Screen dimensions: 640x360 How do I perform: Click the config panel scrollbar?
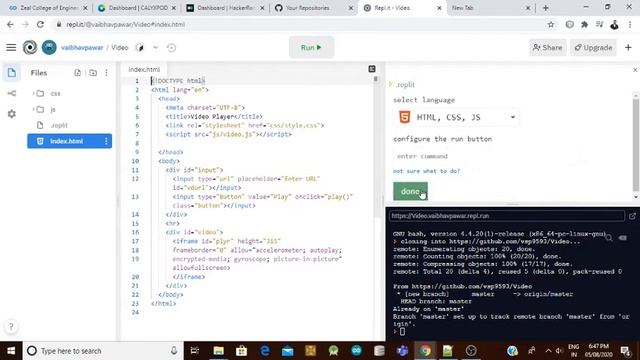(x=636, y=145)
